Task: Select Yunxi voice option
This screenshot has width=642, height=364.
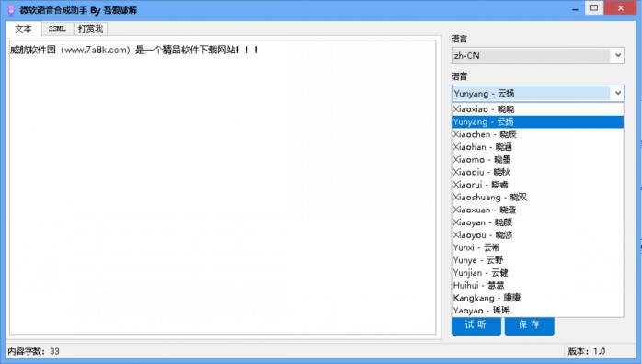Action: (537, 247)
